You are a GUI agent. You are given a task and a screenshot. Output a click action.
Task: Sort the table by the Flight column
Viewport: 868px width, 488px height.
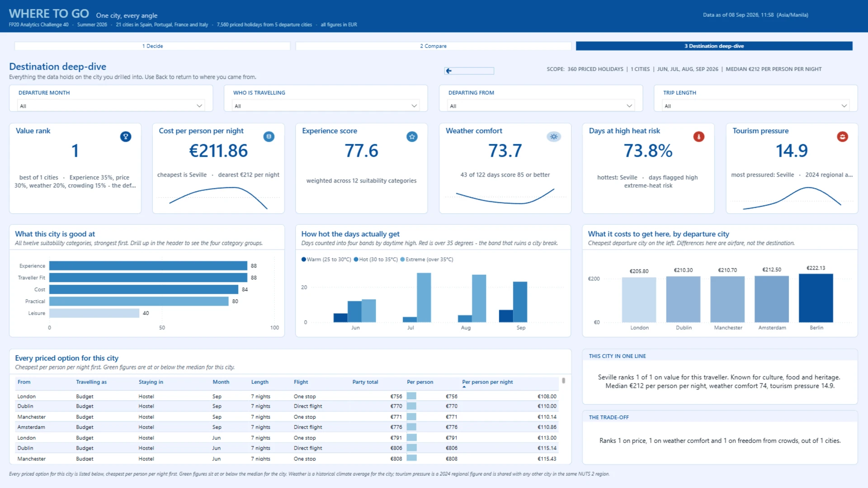[301, 382]
